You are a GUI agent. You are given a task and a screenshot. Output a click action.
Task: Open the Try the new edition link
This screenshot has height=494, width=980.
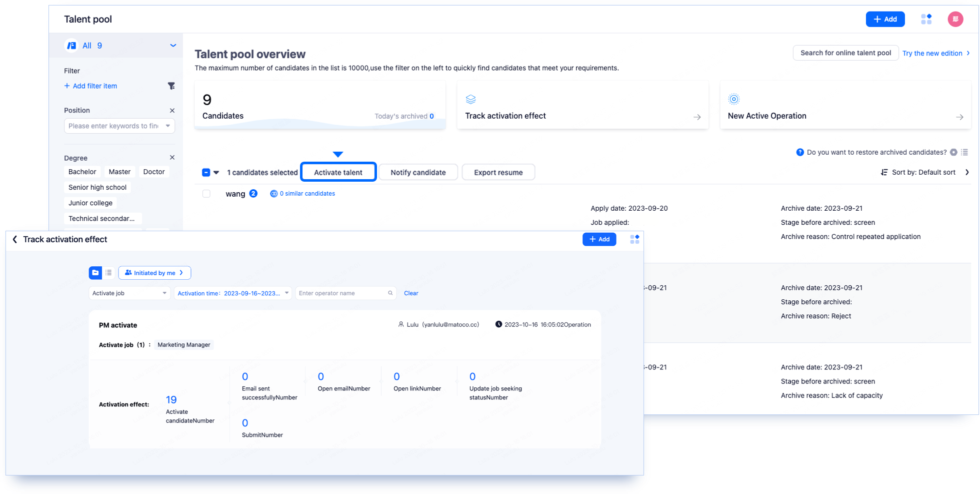click(x=936, y=53)
